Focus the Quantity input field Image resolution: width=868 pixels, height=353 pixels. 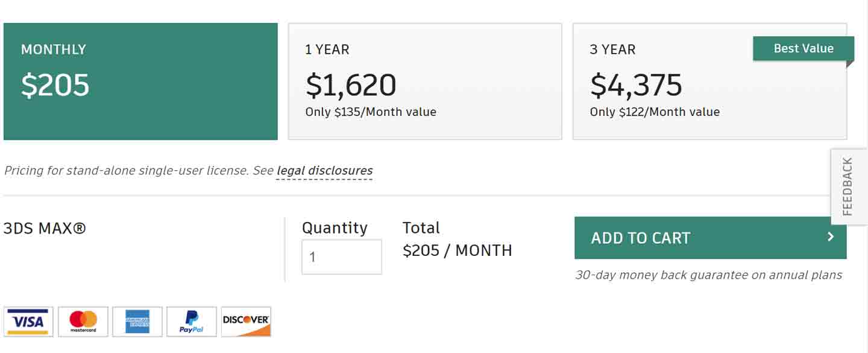(x=342, y=257)
